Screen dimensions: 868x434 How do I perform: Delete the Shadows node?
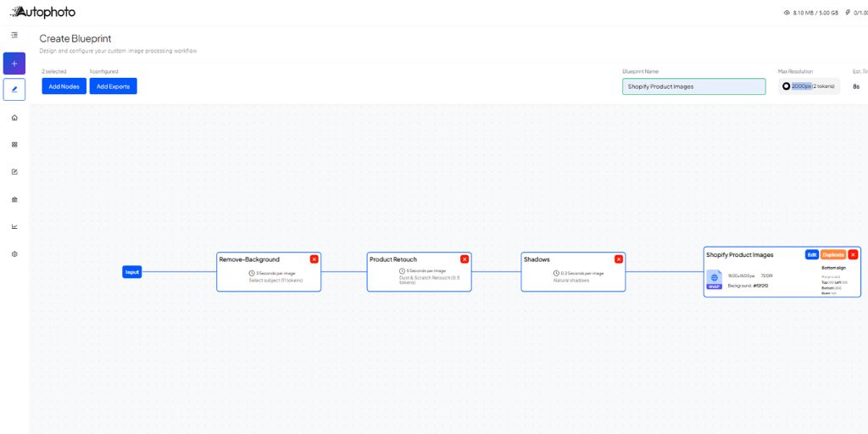pos(619,259)
